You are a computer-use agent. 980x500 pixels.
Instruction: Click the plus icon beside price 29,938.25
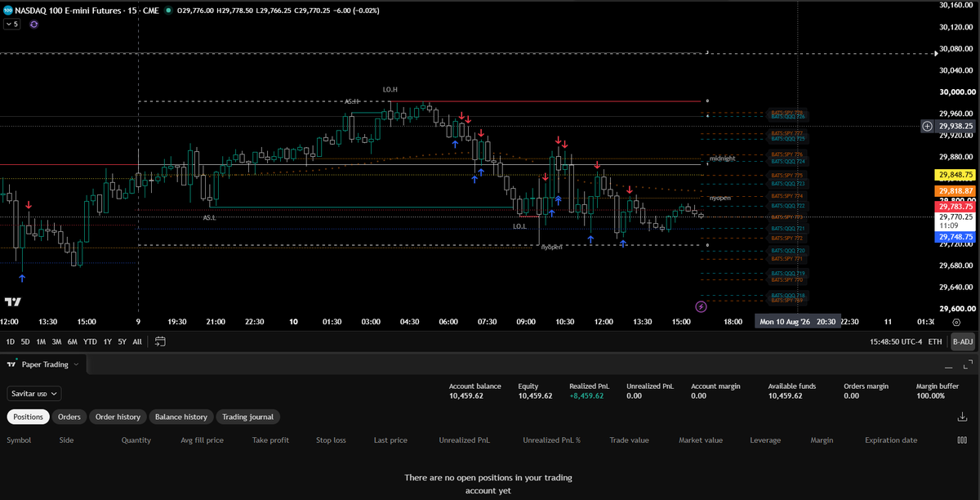pyautogui.click(x=927, y=126)
